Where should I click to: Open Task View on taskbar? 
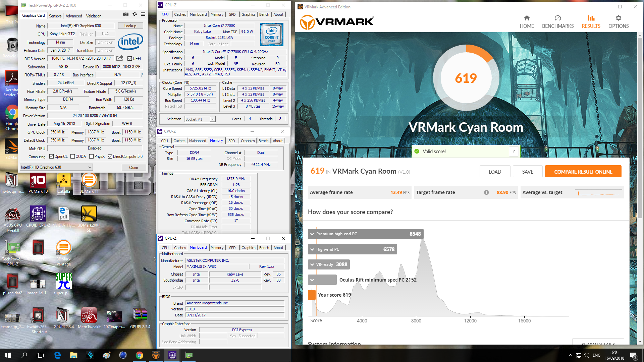tap(40, 355)
